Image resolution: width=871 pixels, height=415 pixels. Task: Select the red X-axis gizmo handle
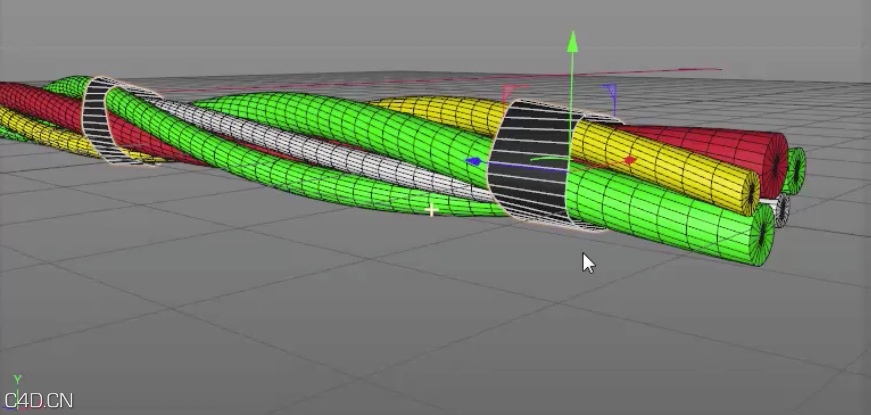(629, 161)
